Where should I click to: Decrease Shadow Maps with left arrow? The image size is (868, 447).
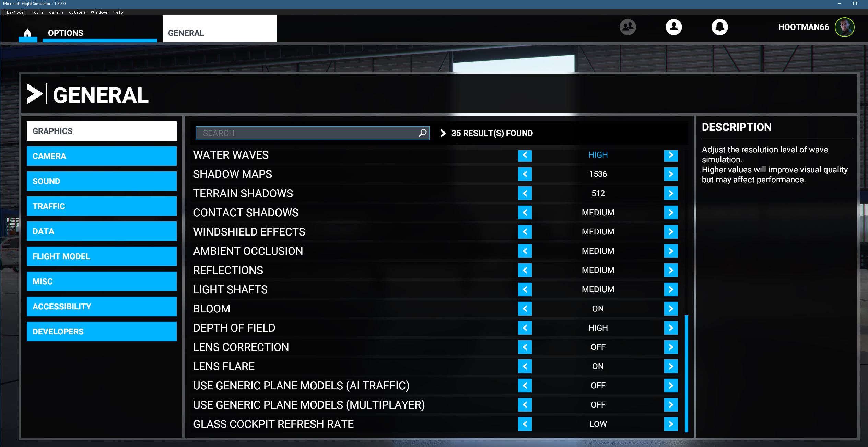point(525,174)
